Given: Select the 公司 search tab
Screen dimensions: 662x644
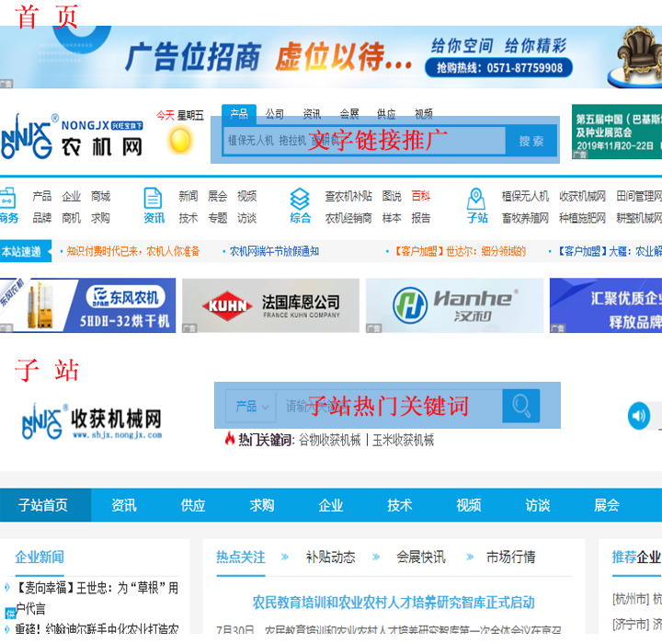Looking at the screenshot, I should coord(275,114).
